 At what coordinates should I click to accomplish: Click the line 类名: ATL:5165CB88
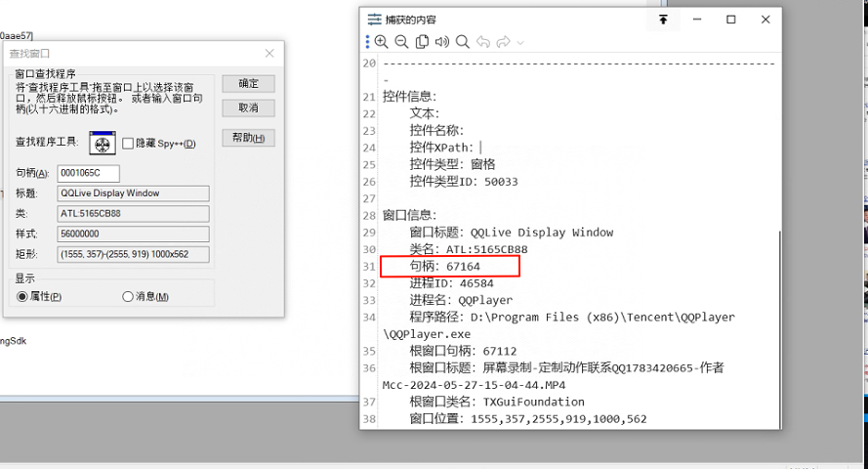tap(469, 250)
